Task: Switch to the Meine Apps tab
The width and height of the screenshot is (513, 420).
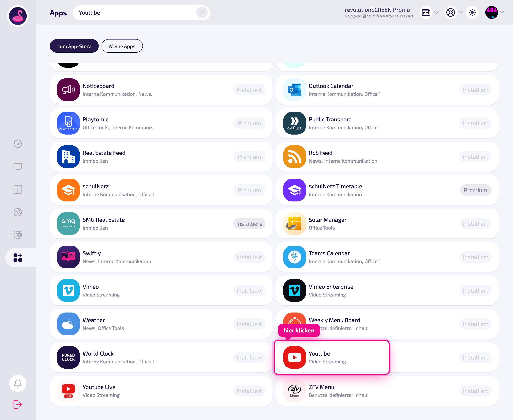Action: coord(122,46)
